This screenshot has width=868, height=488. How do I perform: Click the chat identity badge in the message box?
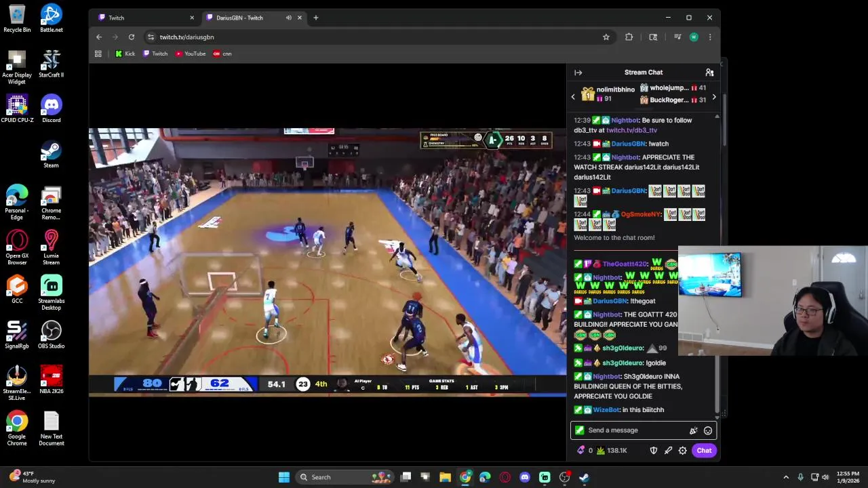(579, 430)
